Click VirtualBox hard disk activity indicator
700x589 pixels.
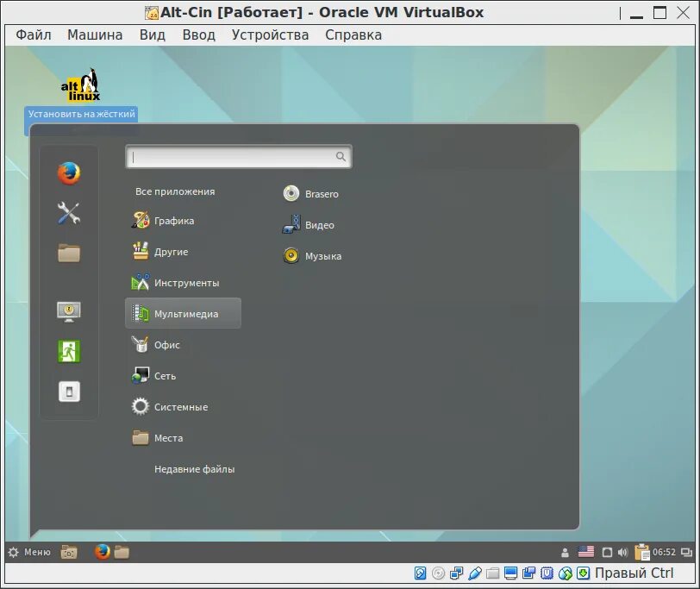coord(420,573)
